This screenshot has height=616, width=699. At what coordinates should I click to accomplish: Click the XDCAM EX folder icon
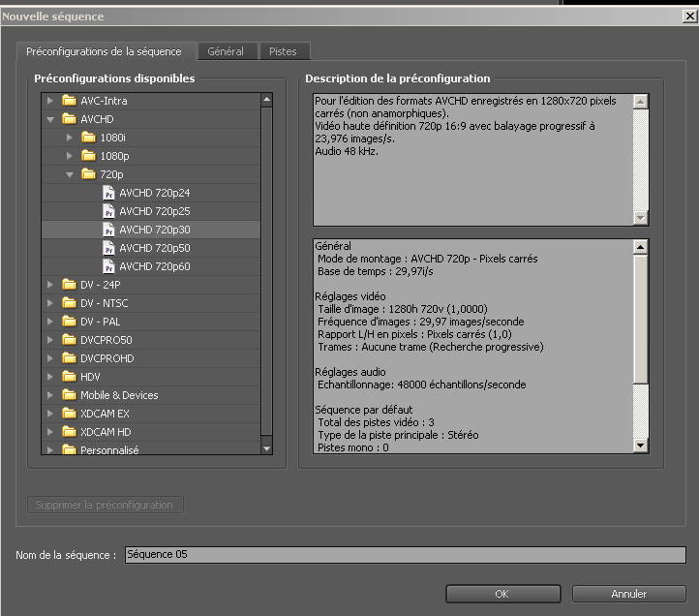coord(69,413)
